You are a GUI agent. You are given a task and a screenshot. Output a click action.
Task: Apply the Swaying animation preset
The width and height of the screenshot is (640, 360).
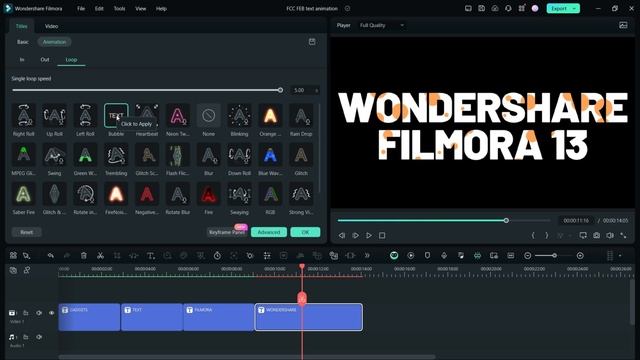239,194
